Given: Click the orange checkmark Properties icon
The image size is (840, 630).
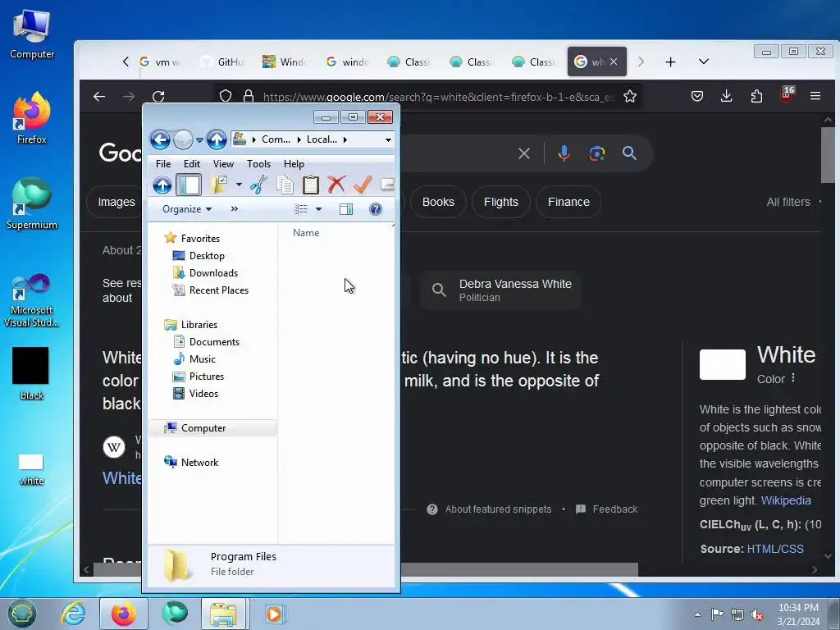Looking at the screenshot, I should (x=363, y=185).
